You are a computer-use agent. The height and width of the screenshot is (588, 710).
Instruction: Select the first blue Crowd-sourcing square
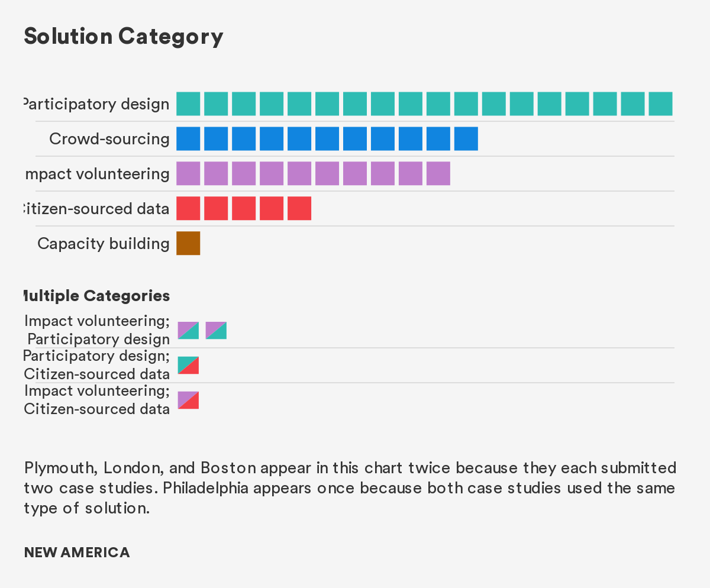(188, 138)
